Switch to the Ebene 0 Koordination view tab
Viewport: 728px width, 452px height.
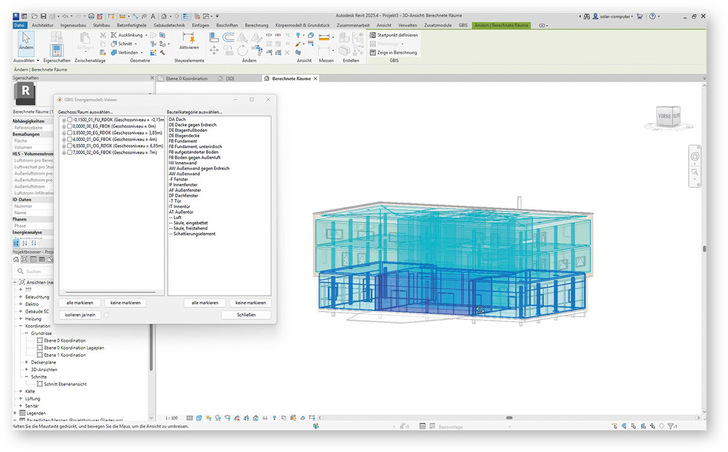tap(188, 77)
